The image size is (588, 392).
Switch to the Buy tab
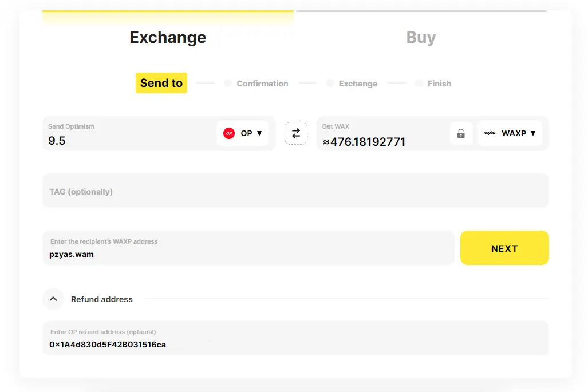(x=421, y=37)
